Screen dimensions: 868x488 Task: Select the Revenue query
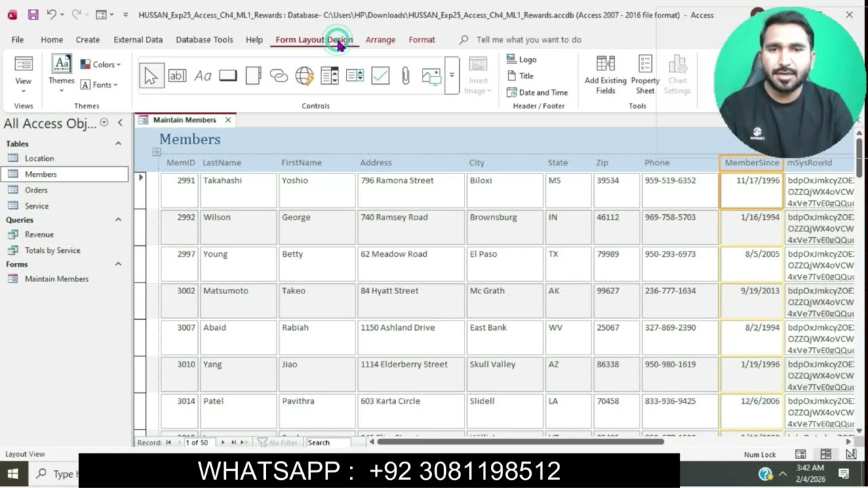39,235
